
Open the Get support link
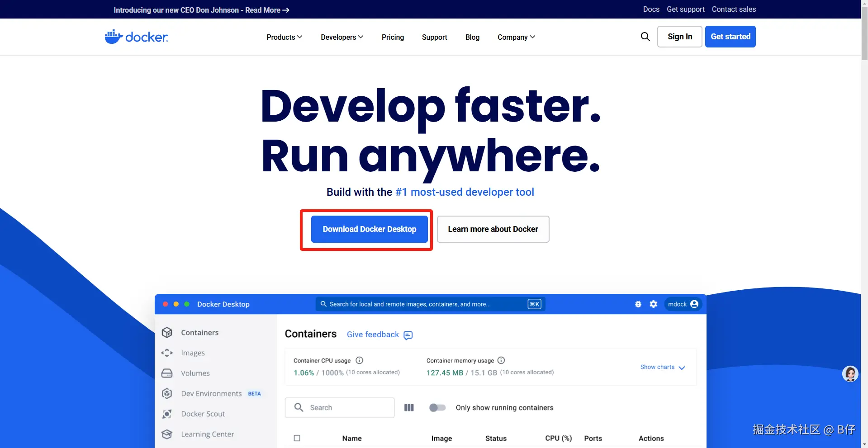(x=686, y=9)
